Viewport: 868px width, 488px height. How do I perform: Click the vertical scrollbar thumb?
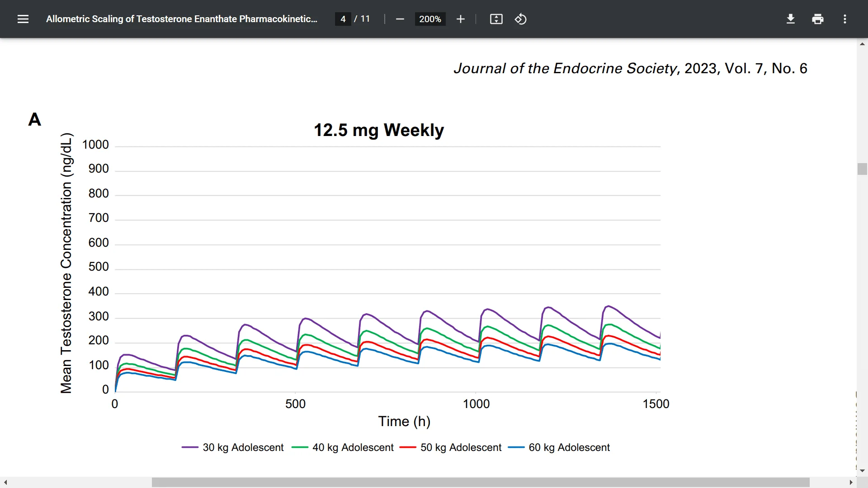tap(862, 169)
